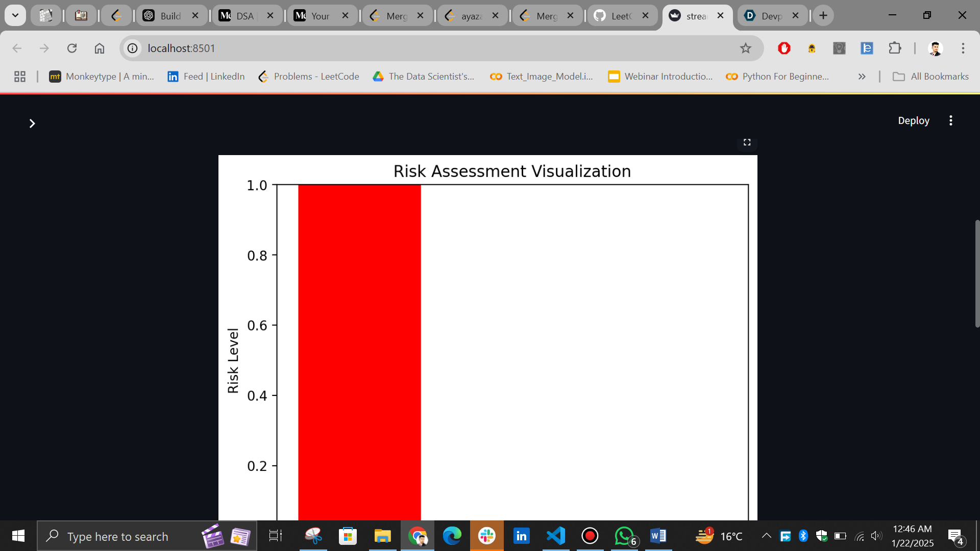Viewport: 980px width, 551px height.
Task: Open the Problems - LeetCode bookmark
Action: click(309, 77)
